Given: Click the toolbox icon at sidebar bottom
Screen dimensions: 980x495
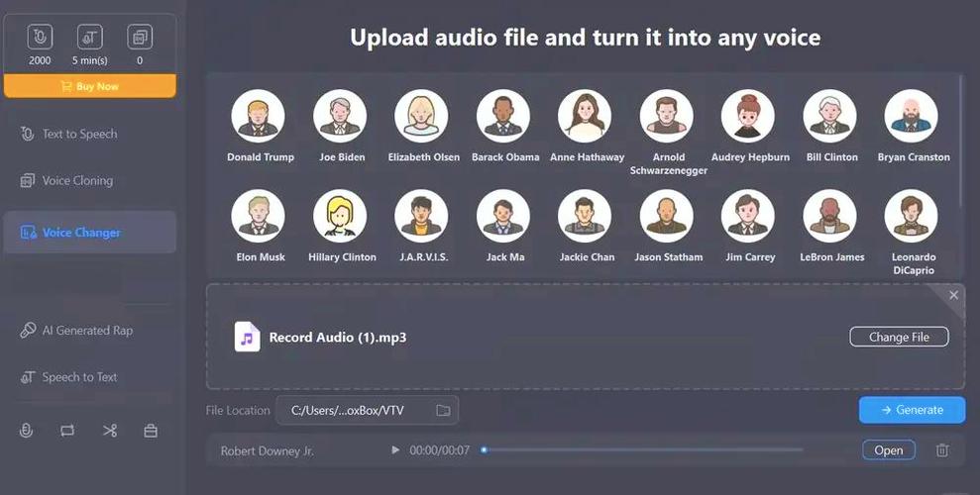Looking at the screenshot, I should (x=151, y=431).
